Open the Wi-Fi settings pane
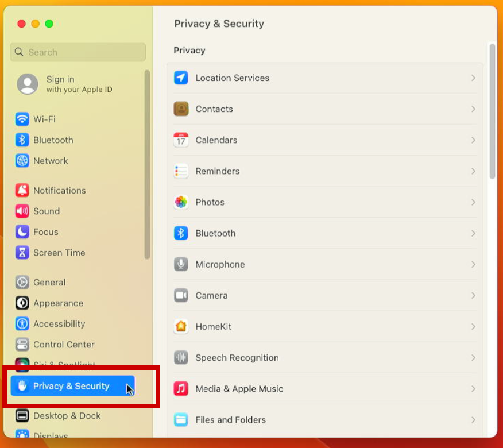Screen dimensions: 503x448 [44, 119]
